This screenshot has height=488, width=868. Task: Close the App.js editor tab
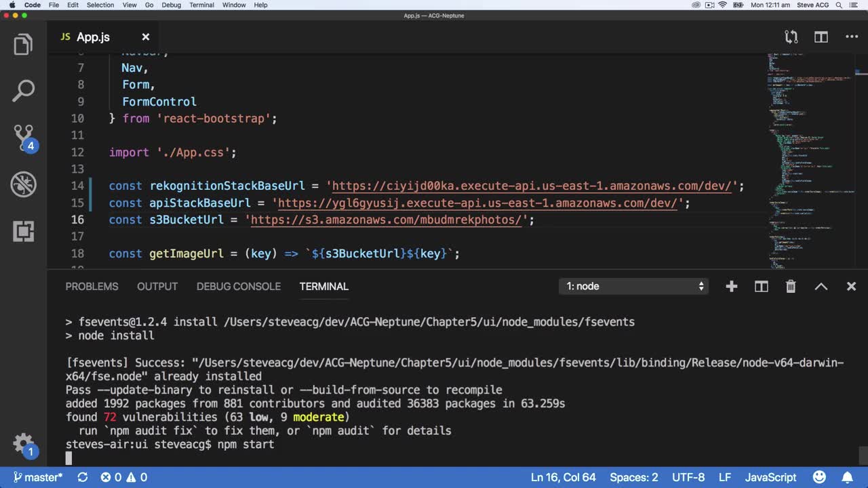coord(145,37)
